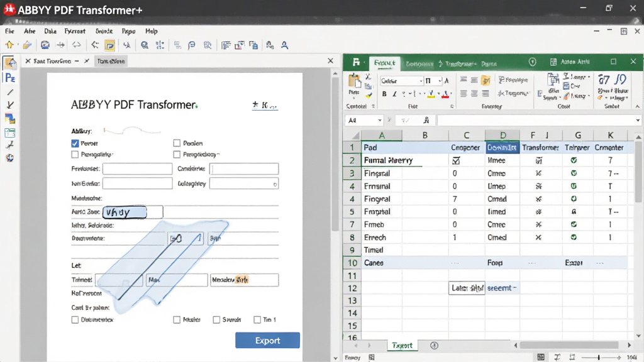
Task: Click the red font color swatch
Action: [445, 94]
